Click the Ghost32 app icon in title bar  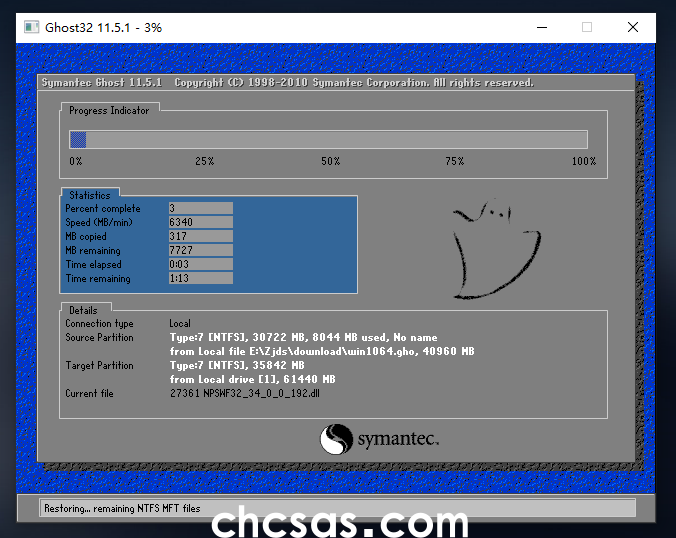[x=31, y=27]
